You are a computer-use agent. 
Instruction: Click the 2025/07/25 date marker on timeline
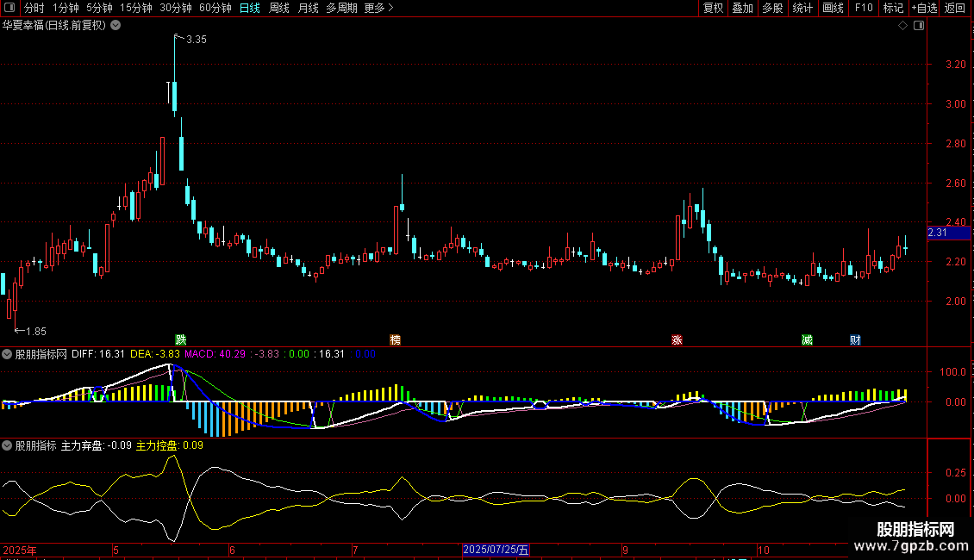(496, 550)
